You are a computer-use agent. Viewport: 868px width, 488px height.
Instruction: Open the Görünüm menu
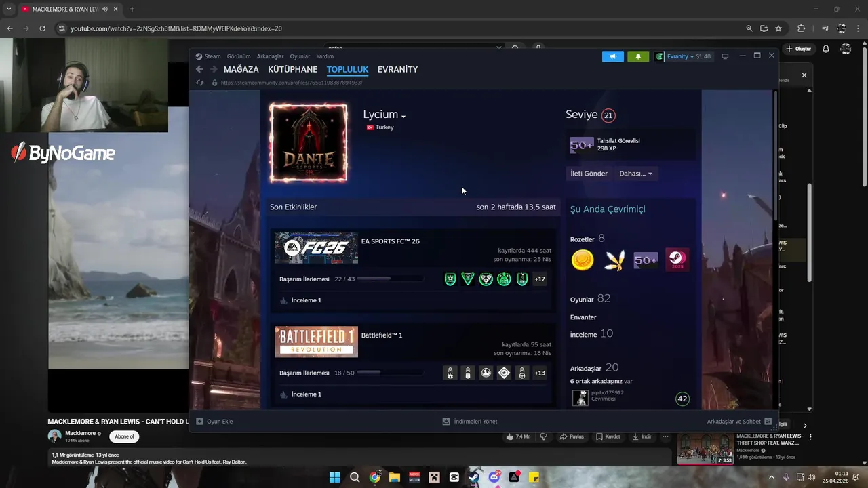tap(239, 56)
